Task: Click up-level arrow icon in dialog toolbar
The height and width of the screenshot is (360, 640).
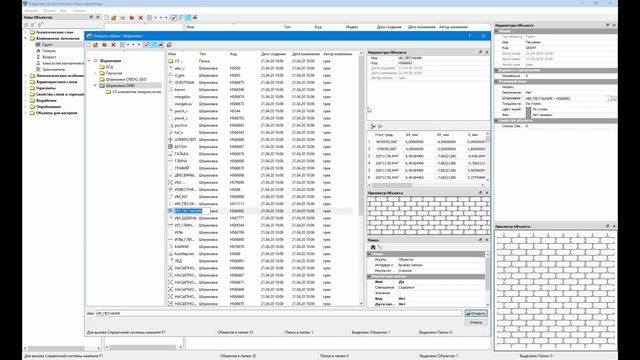Action: point(161,45)
